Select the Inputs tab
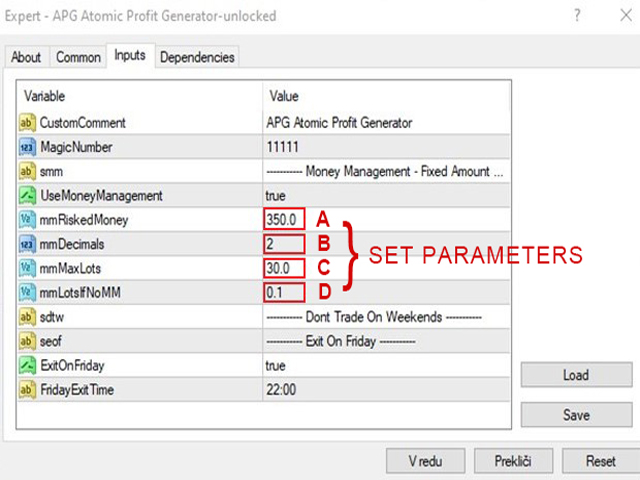Screen dimensions: 640x480 pyautogui.click(x=130, y=55)
